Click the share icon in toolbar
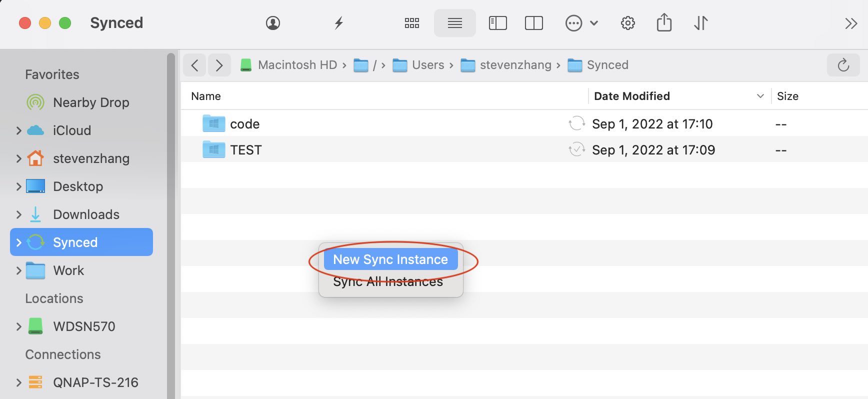Viewport: 868px width, 399px height. point(664,22)
